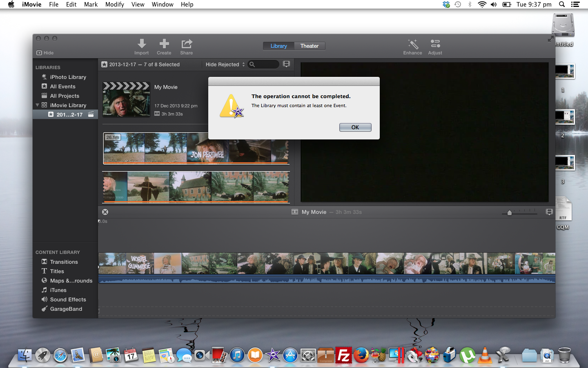Open the iMovie menu

click(32, 4)
